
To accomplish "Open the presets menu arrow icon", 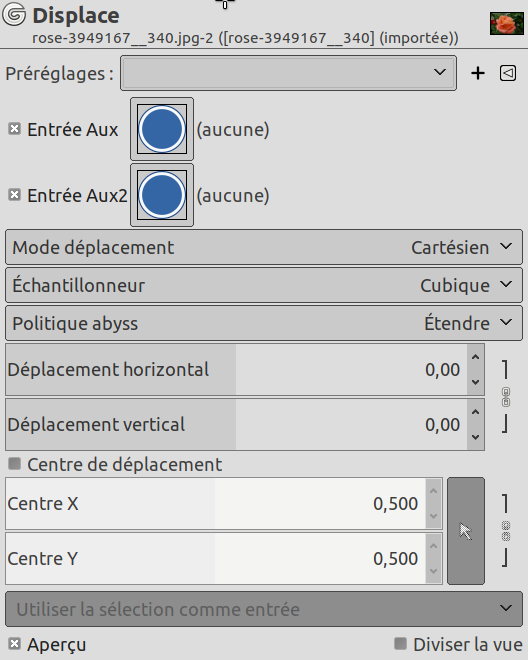I will [508, 73].
